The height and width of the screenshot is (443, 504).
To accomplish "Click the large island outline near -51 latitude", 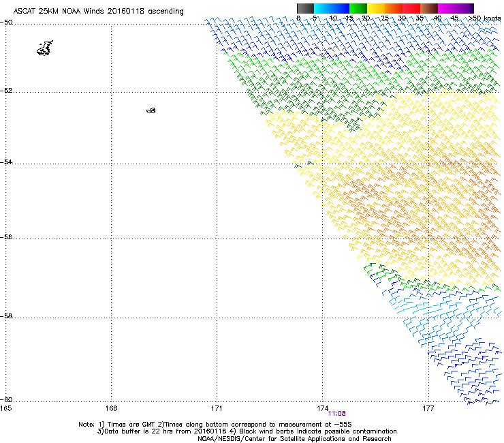I will 45,48.
